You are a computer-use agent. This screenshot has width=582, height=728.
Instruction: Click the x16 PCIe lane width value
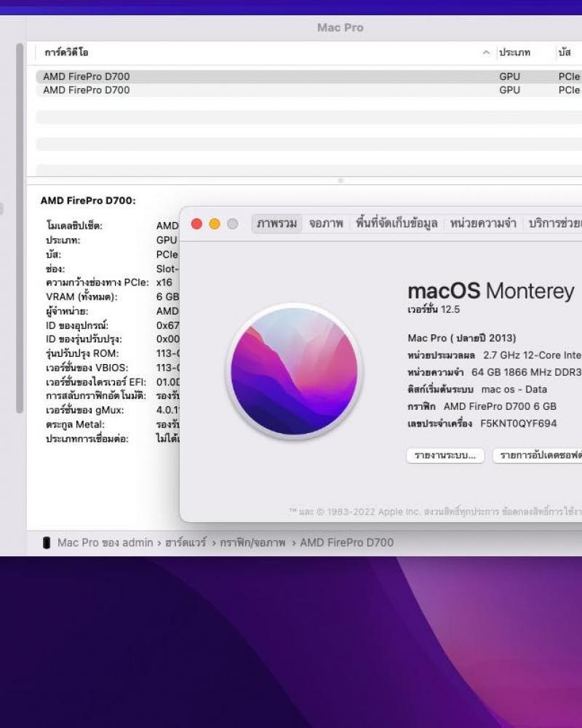click(x=164, y=282)
